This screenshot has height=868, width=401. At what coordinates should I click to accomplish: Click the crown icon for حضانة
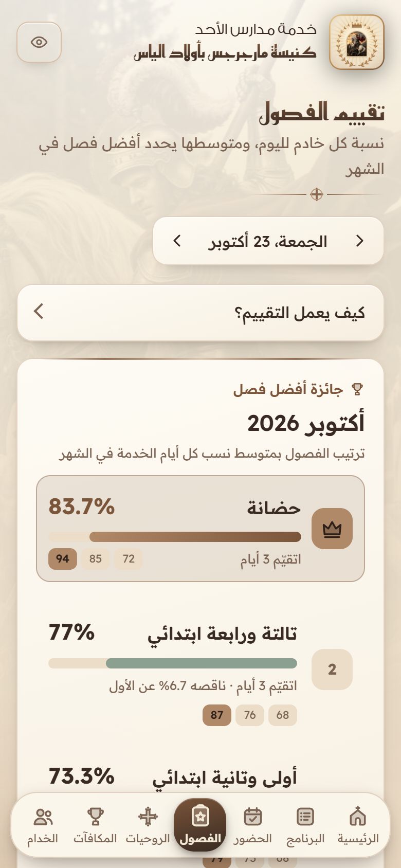point(332,529)
